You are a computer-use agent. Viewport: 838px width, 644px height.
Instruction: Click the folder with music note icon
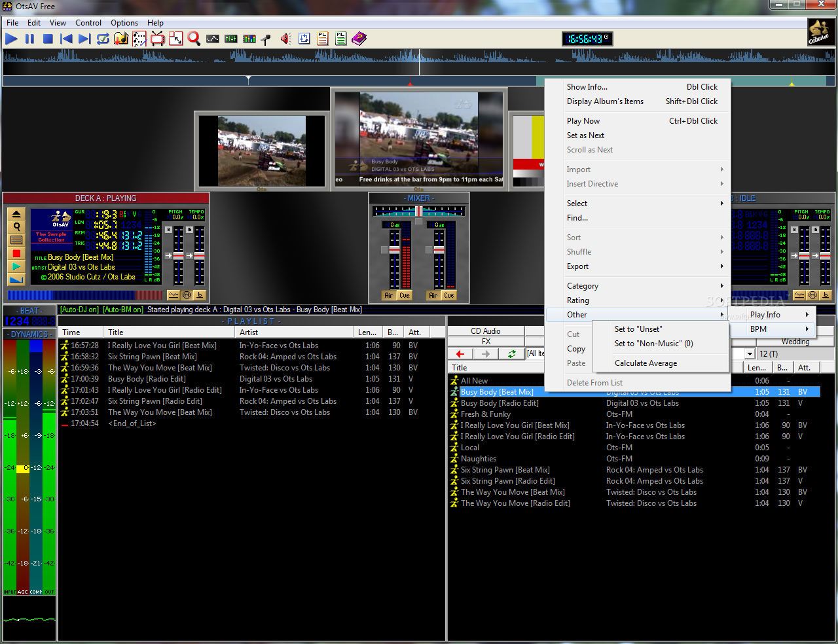point(121,39)
